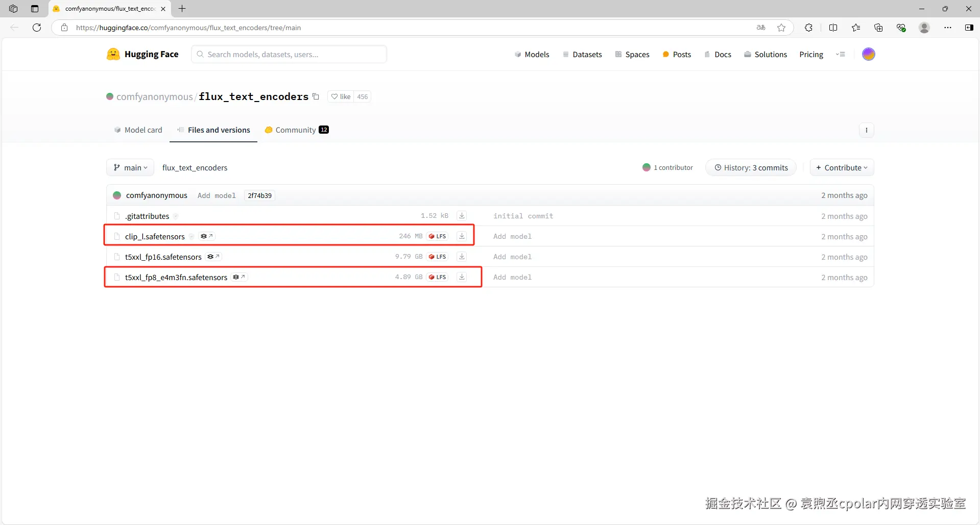
Task: Copy the model name with the copy icon
Action: tap(316, 96)
